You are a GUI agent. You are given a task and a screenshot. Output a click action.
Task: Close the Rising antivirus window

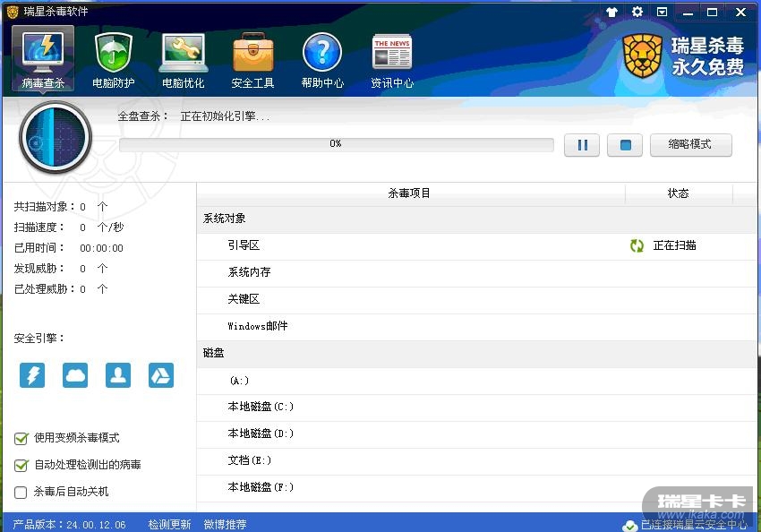pos(740,13)
